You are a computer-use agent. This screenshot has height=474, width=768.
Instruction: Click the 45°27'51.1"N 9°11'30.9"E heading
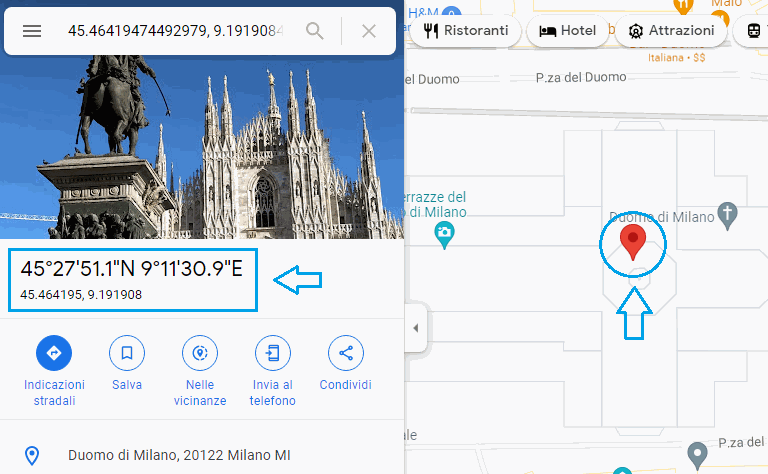pos(131,268)
